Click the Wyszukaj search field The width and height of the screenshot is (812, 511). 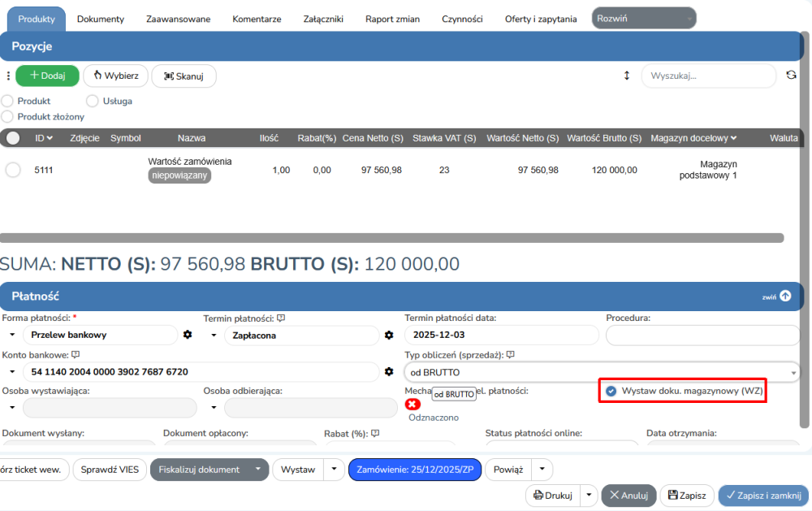pyautogui.click(x=708, y=76)
